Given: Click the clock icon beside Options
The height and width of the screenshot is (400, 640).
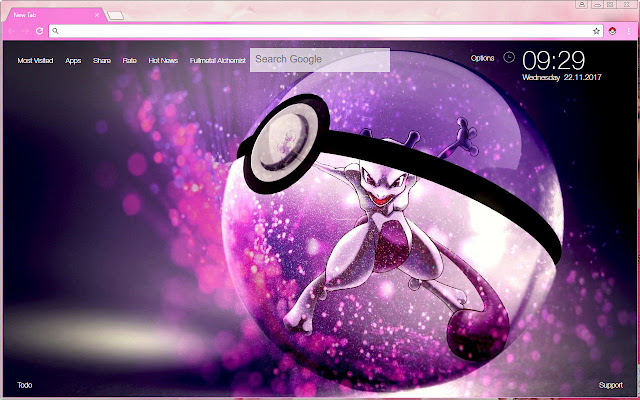Looking at the screenshot, I should (x=509, y=57).
